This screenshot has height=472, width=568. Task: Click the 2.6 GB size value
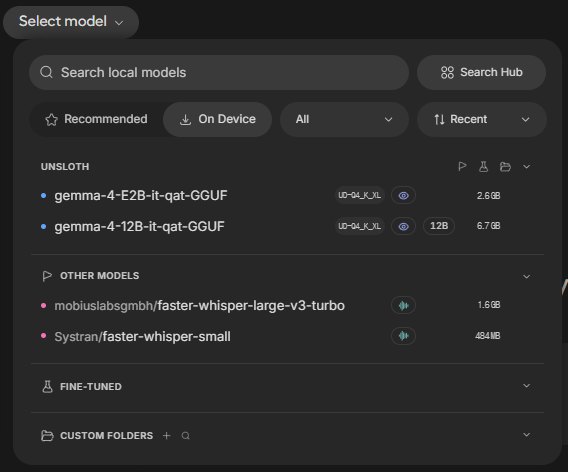click(x=488, y=196)
